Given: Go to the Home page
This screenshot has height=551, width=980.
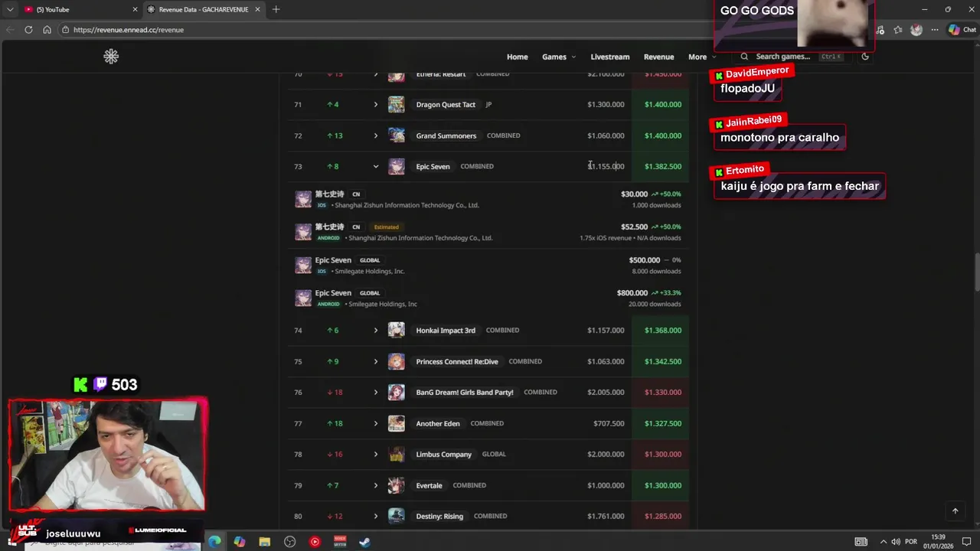Looking at the screenshot, I should pyautogui.click(x=517, y=57).
